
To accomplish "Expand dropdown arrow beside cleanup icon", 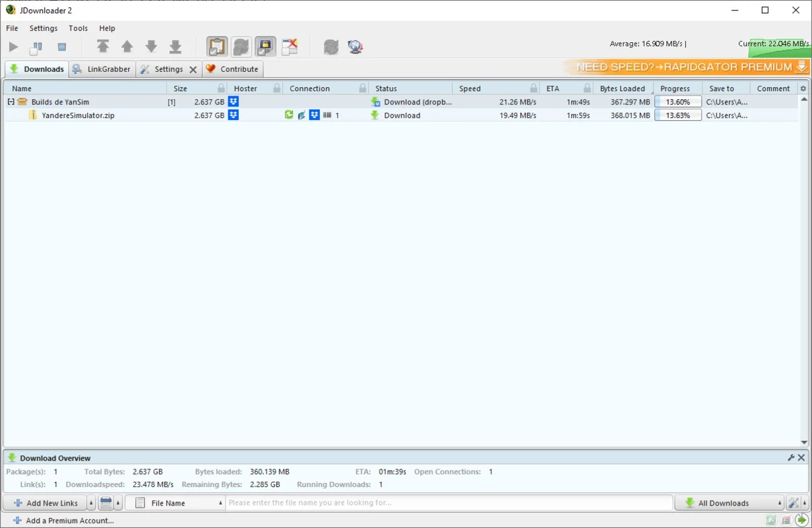I will (x=119, y=503).
